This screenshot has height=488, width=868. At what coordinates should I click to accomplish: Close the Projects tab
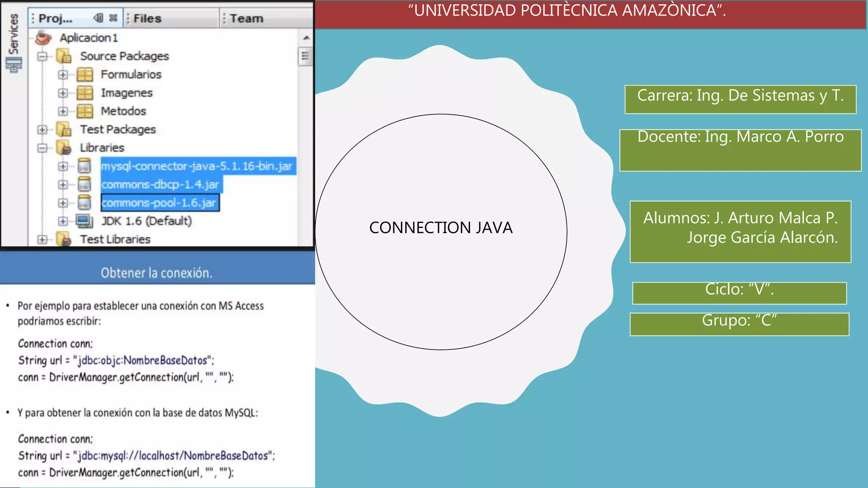pyautogui.click(x=113, y=18)
